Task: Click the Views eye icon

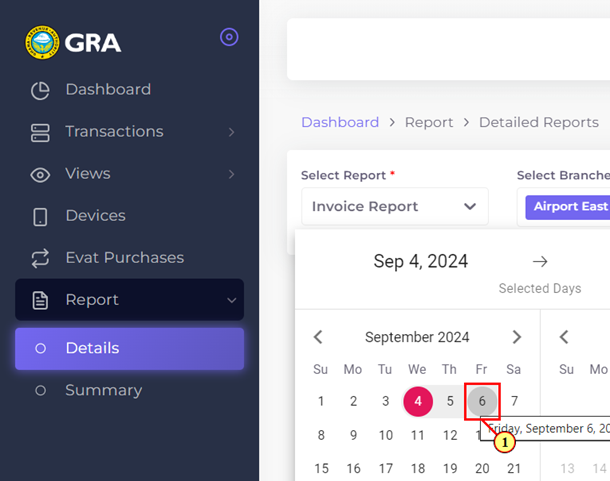Action: pos(40,175)
